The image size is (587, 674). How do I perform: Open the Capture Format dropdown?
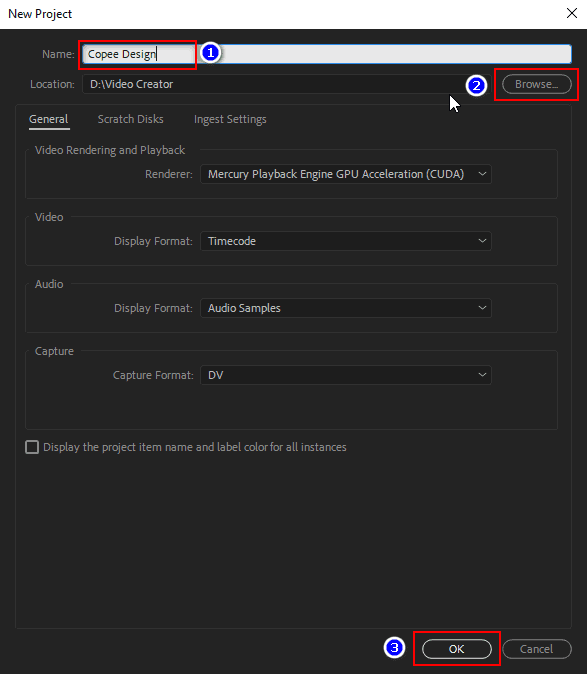pos(345,375)
